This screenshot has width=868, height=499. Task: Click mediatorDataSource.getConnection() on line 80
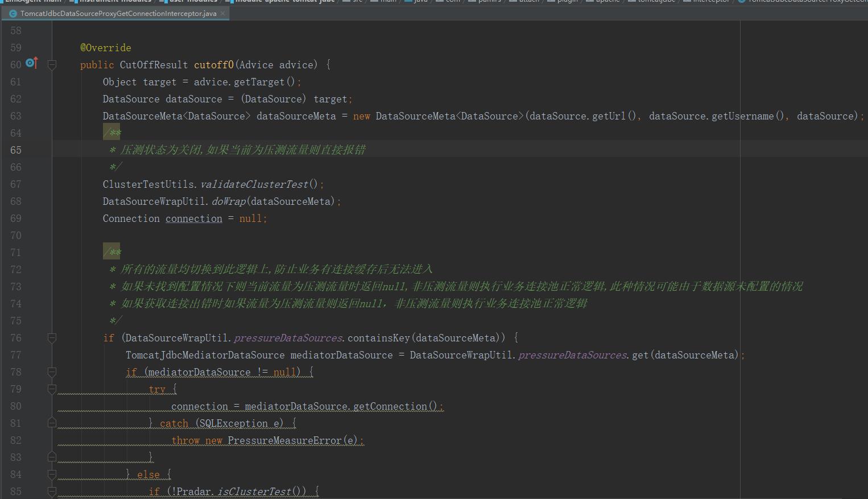click(x=341, y=406)
